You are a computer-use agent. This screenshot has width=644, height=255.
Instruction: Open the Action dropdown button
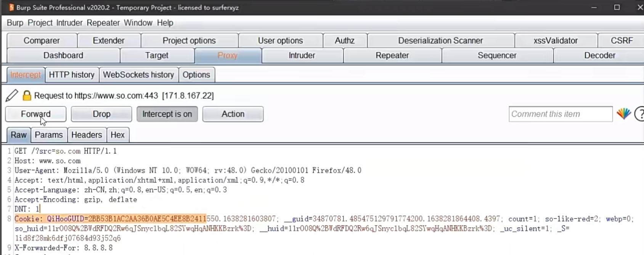tap(233, 114)
